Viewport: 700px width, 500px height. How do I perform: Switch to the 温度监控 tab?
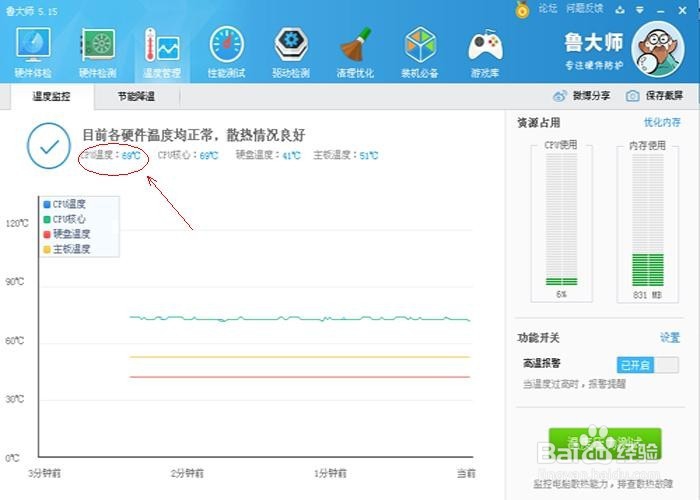click(51, 96)
